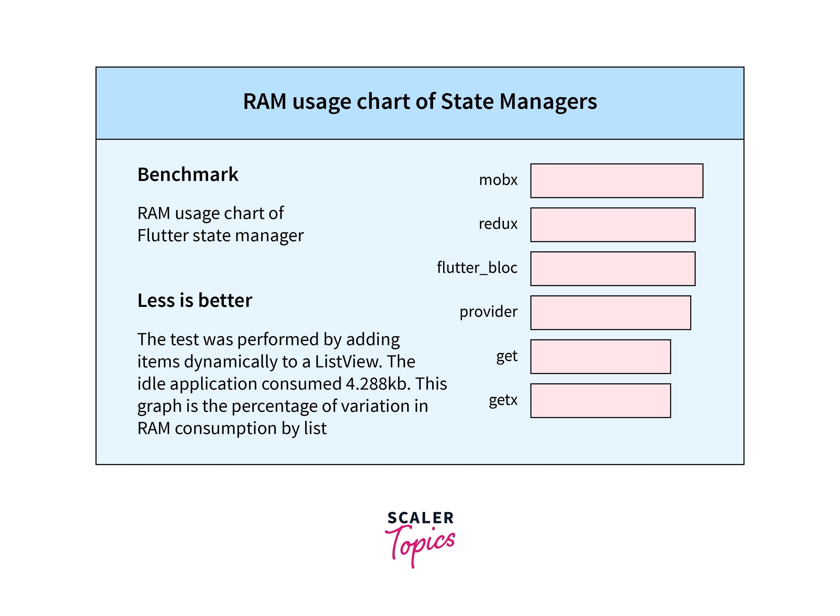This screenshot has height=616, width=840.
Task: Click the "provider" label
Action: coord(488,312)
